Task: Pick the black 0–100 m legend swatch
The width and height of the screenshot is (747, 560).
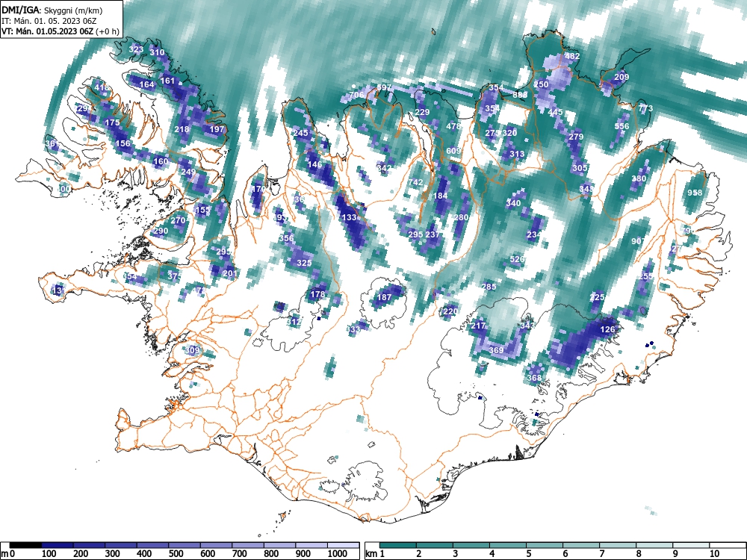Action: click(25, 545)
